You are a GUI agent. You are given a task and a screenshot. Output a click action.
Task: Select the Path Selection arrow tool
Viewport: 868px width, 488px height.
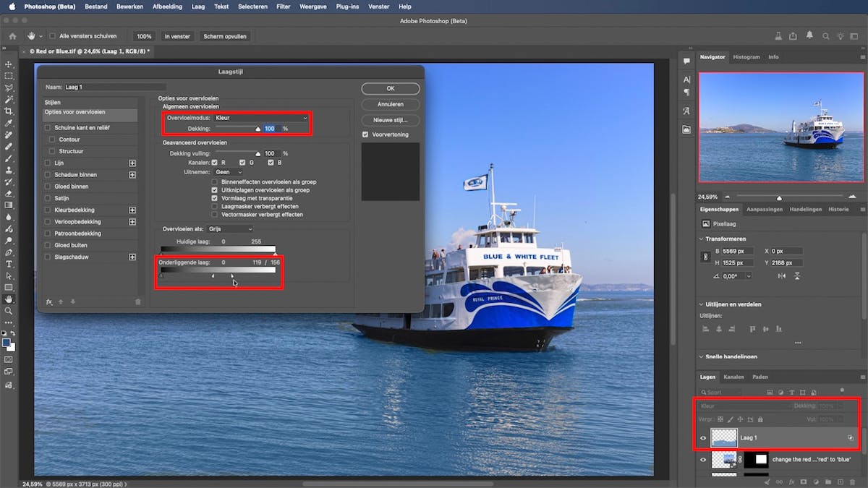click(x=9, y=275)
